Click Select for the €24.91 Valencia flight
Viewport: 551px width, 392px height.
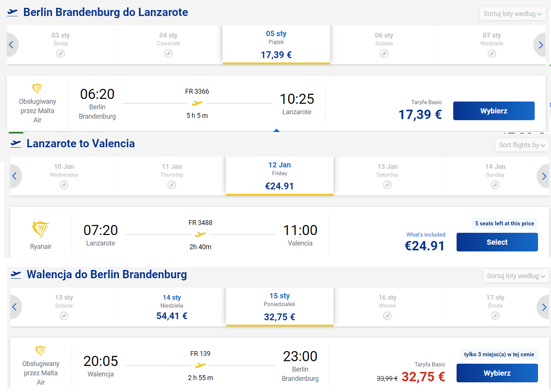pyautogui.click(x=497, y=242)
